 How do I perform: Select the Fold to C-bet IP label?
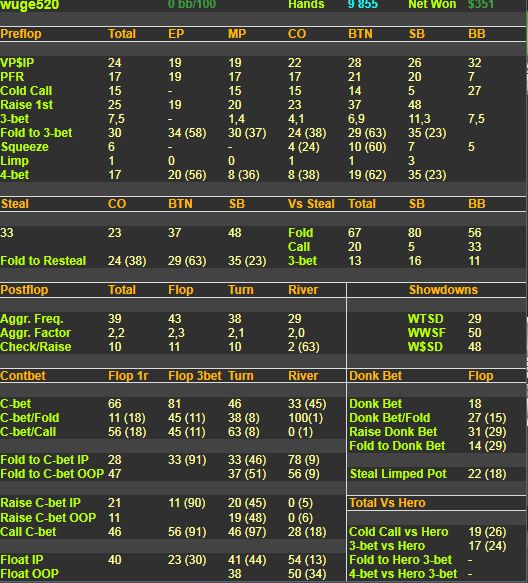(44, 460)
